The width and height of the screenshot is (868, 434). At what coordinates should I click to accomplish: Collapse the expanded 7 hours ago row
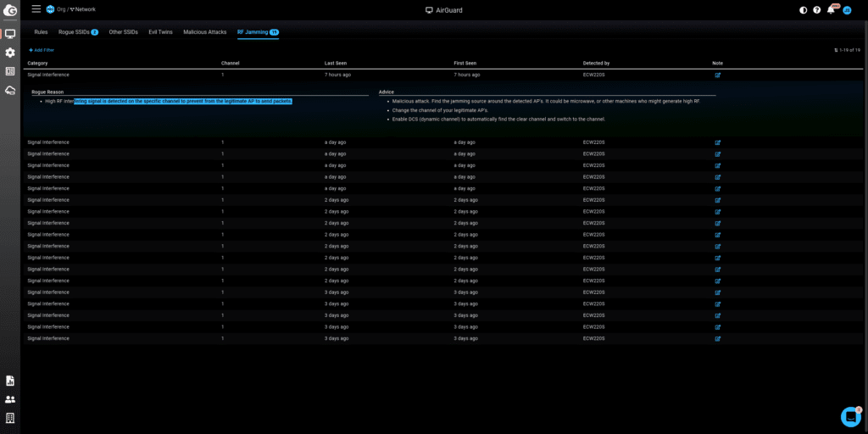point(119,75)
